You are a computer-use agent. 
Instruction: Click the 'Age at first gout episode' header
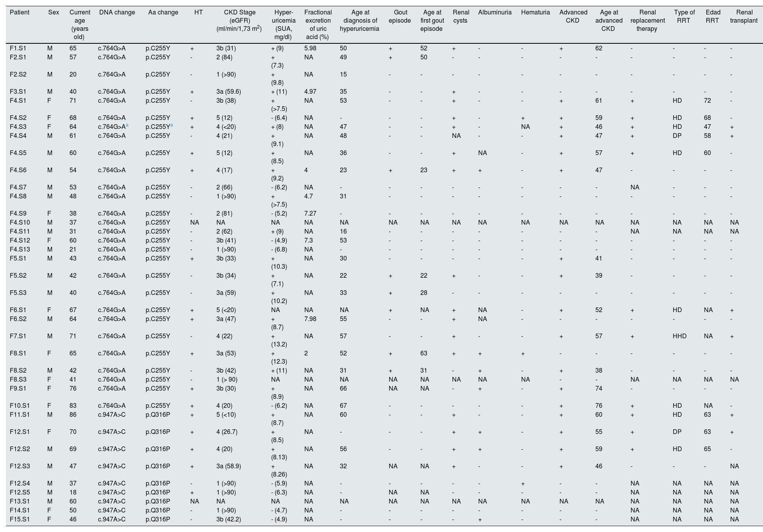pos(432,21)
